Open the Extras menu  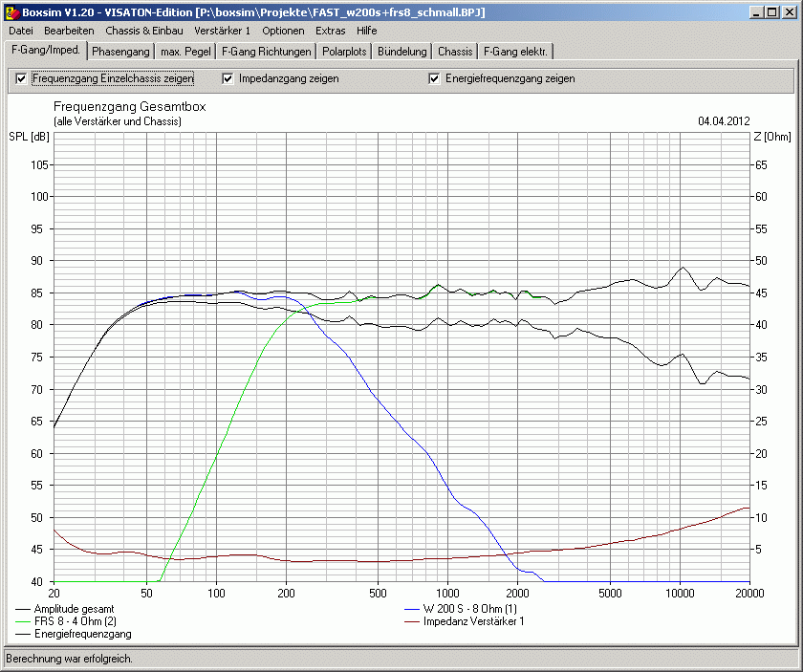pyautogui.click(x=331, y=31)
